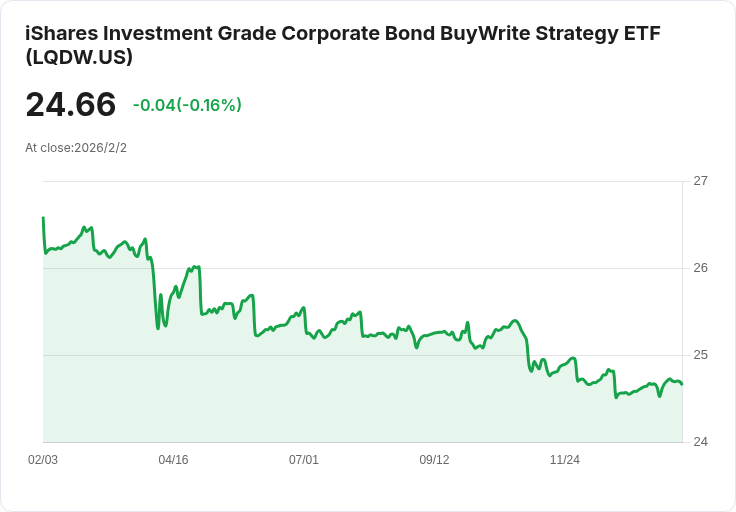Click the sharp dip before 04/16
736x512 pixels.
158,327
